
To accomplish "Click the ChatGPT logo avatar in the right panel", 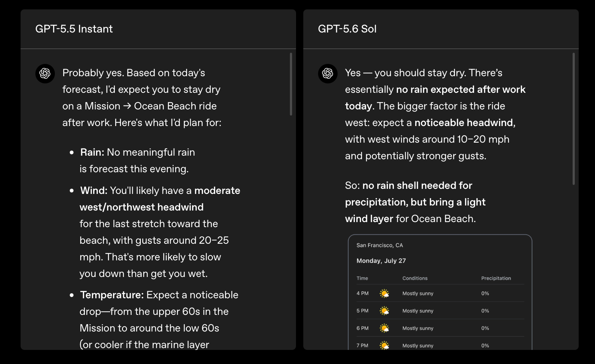I will click(x=328, y=74).
